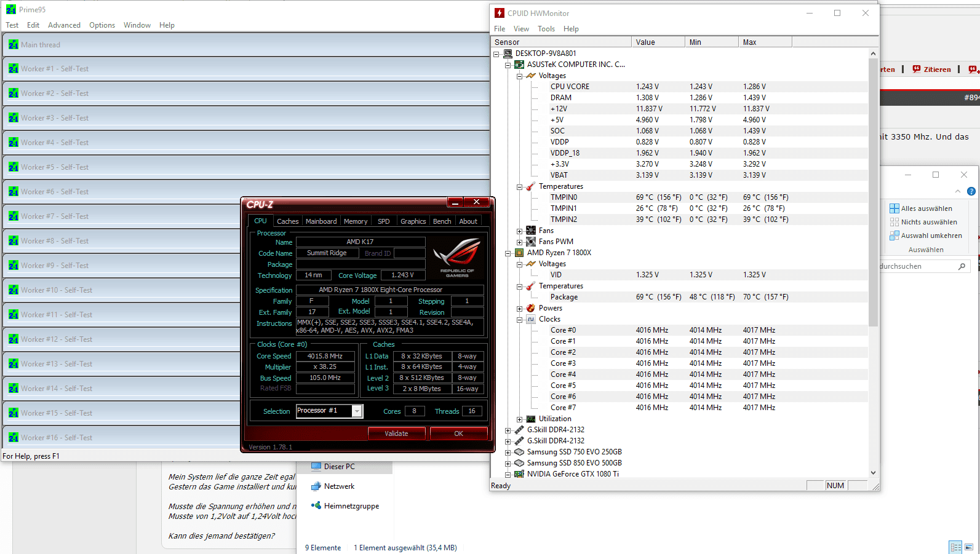The height and width of the screenshot is (554, 980).
Task: Click the Sensor column header
Action: [562, 42]
